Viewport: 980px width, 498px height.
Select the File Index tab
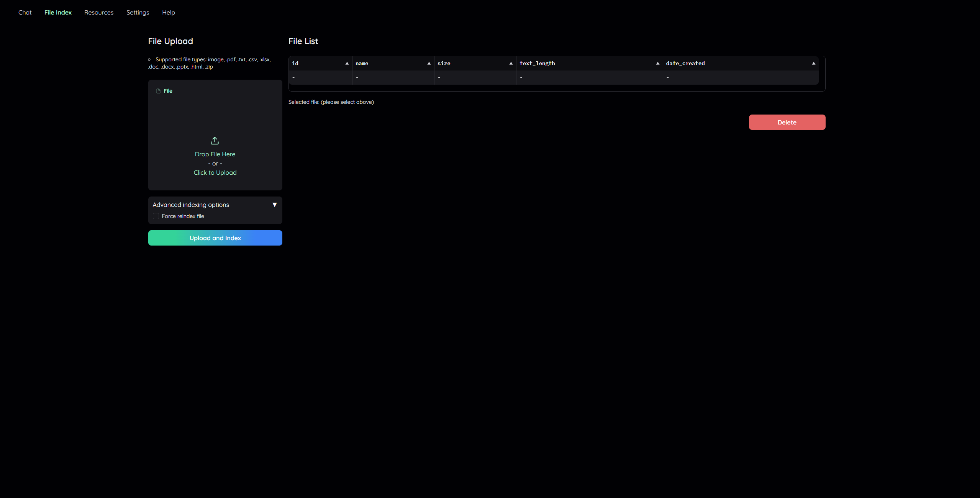pyautogui.click(x=58, y=12)
